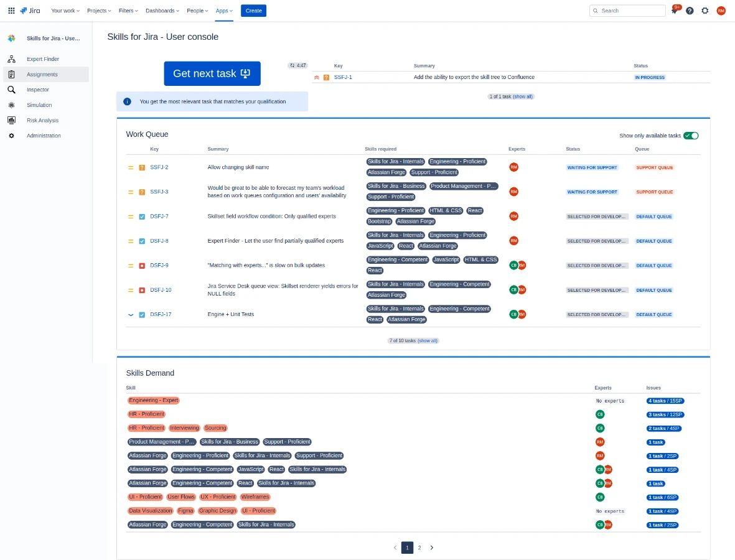Click IN PROGRESS status of SSFJ-1

pyautogui.click(x=650, y=77)
